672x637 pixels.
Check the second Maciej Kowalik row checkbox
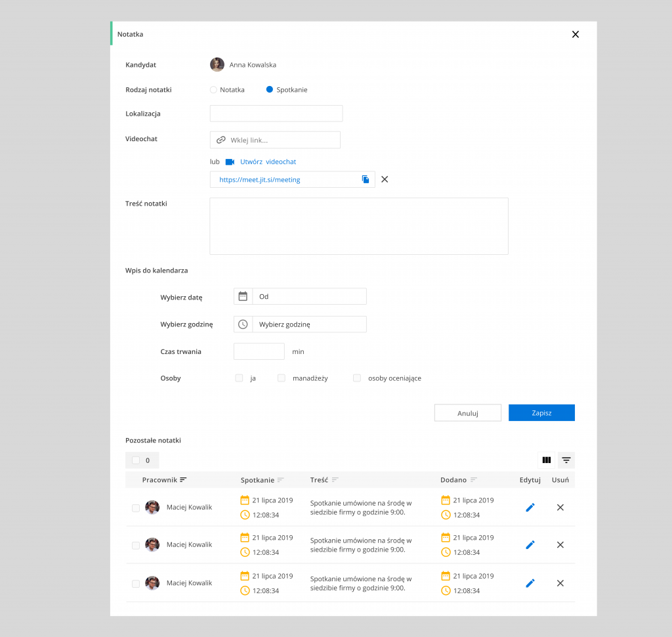pyautogui.click(x=136, y=545)
